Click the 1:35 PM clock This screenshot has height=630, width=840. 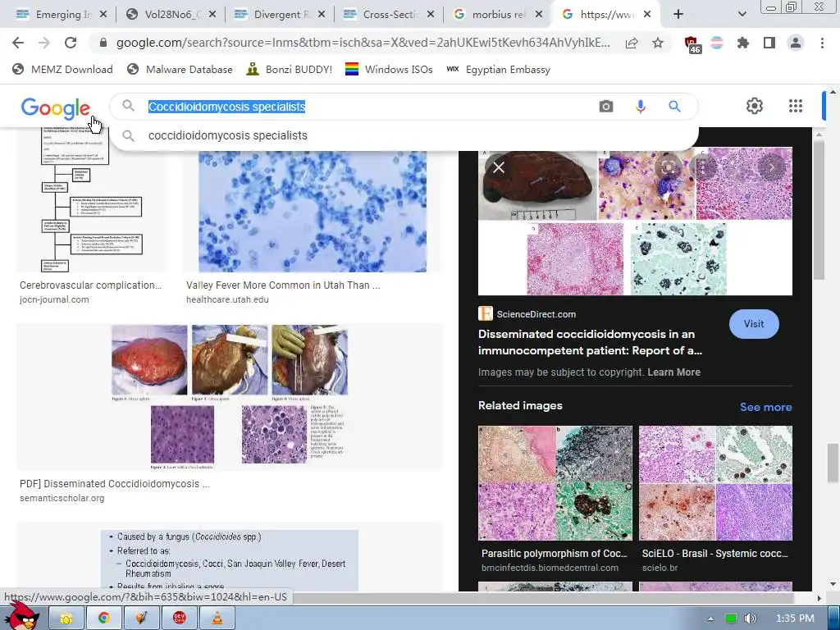(x=795, y=619)
